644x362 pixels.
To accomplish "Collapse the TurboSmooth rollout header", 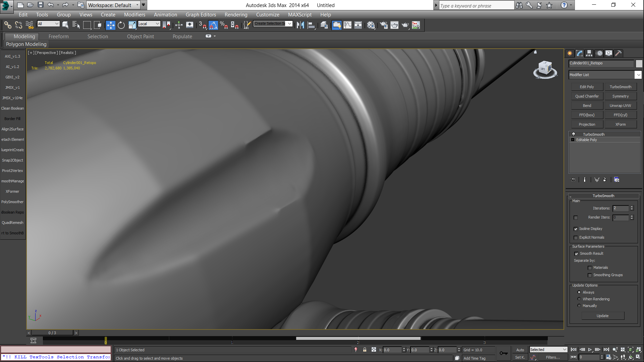I will click(x=603, y=196).
